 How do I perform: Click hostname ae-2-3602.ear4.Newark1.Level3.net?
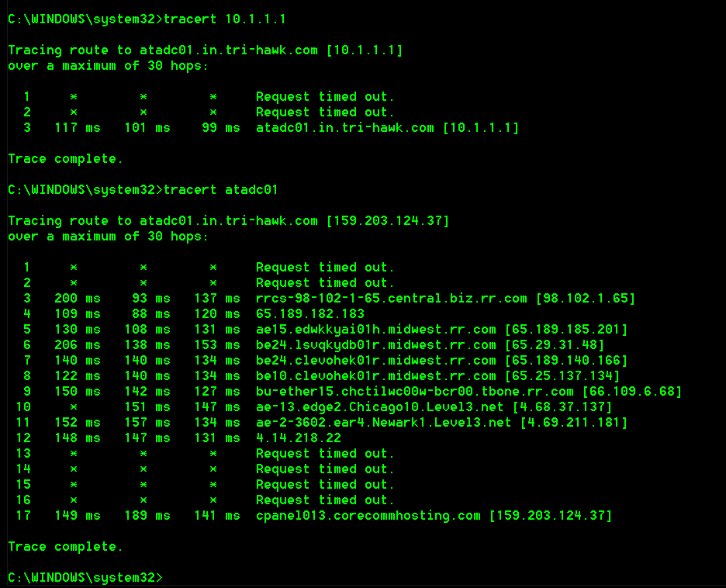(x=384, y=422)
